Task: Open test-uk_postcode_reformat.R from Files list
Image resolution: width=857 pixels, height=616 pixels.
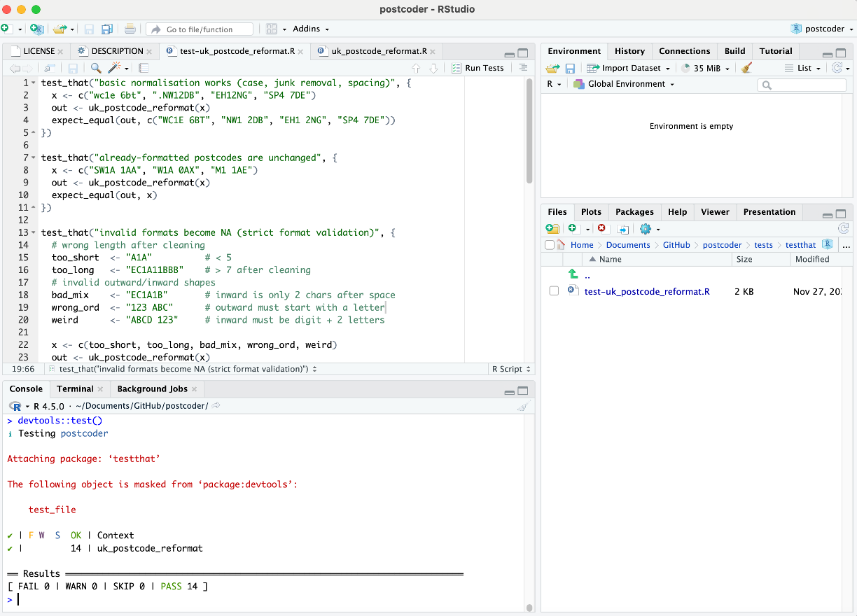Action: pos(647,291)
